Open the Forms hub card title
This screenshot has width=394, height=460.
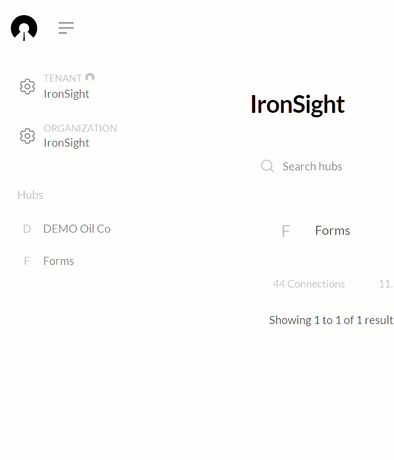pyautogui.click(x=333, y=231)
